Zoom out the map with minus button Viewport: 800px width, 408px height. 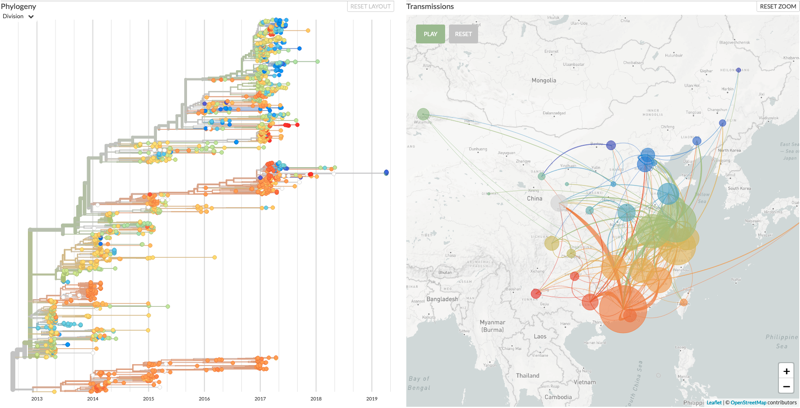pos(786,386)
